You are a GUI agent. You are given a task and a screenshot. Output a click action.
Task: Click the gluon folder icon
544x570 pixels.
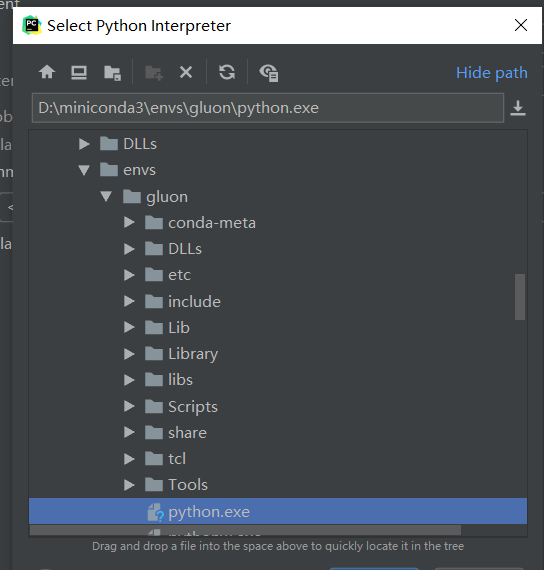click(x=132, y=197)
